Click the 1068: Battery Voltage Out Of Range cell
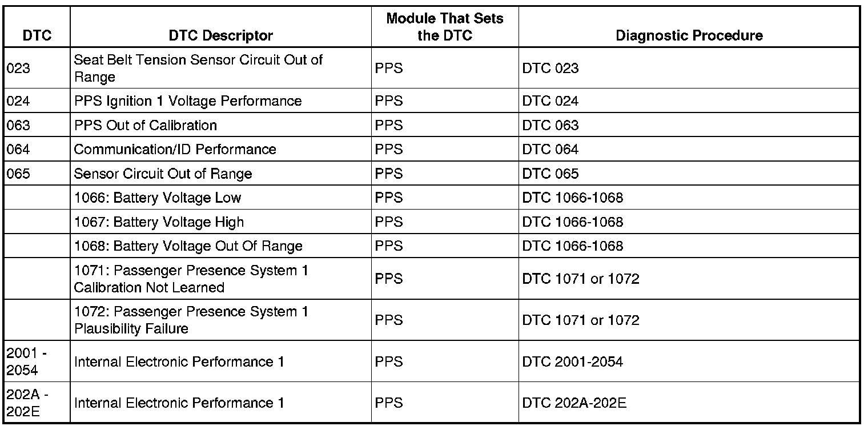 [x=188, y=246]
